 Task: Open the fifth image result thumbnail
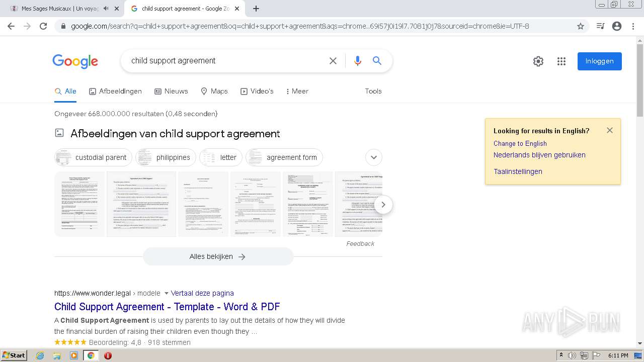pos(308,204)
